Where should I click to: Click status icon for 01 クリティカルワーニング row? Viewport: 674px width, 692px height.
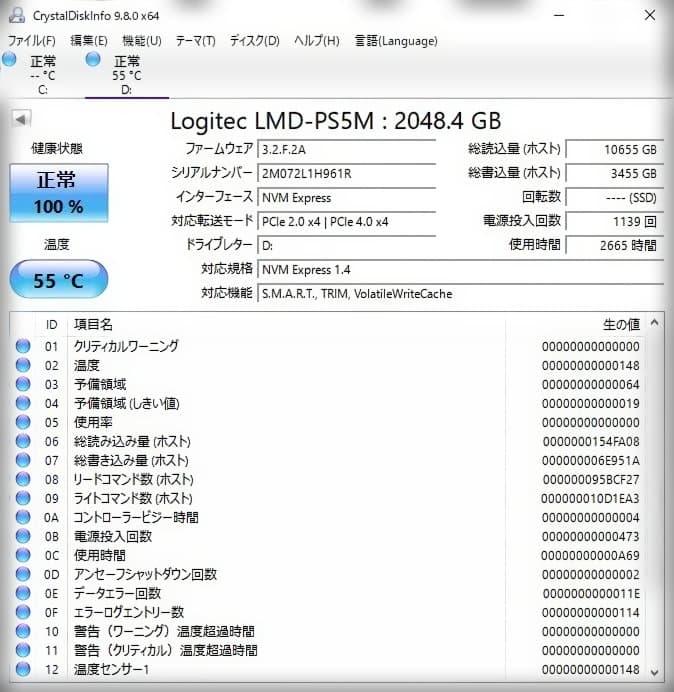coord(23,346)
